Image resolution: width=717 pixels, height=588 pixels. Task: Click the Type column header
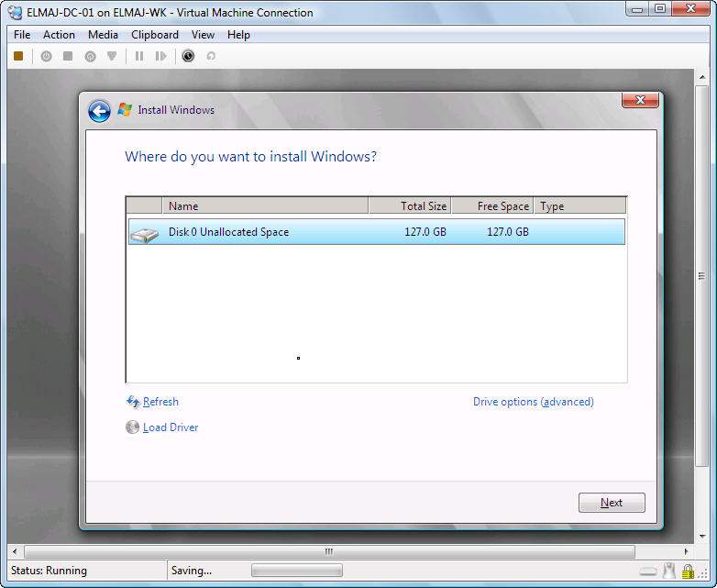(579, 205)
